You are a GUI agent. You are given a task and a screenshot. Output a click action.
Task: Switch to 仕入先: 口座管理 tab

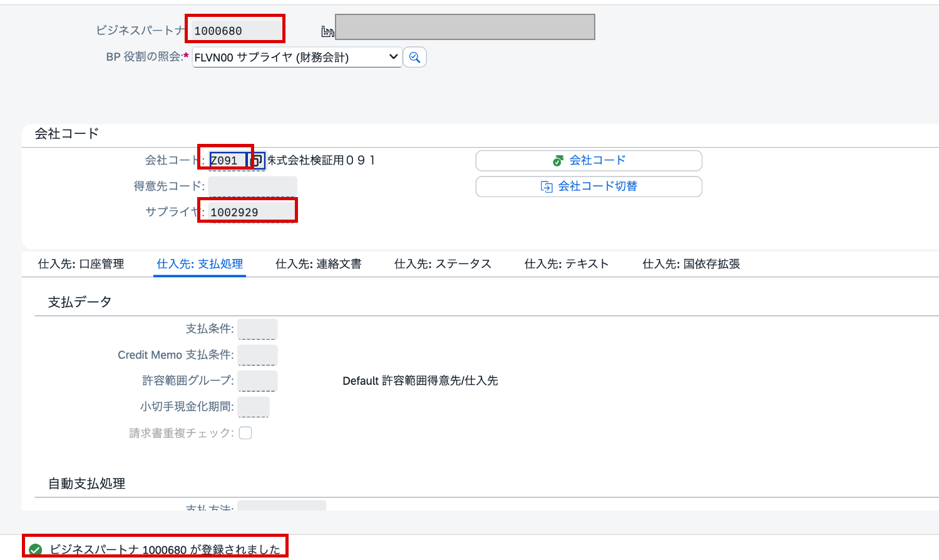[81, 264]
